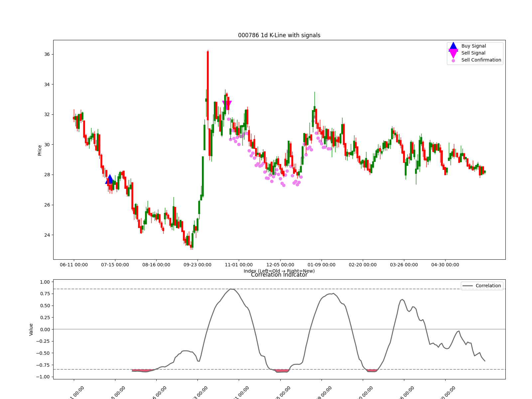Click the magenta Sell Signal triangle in the legend
The image size is (532, 399).
tap(453, 54)
